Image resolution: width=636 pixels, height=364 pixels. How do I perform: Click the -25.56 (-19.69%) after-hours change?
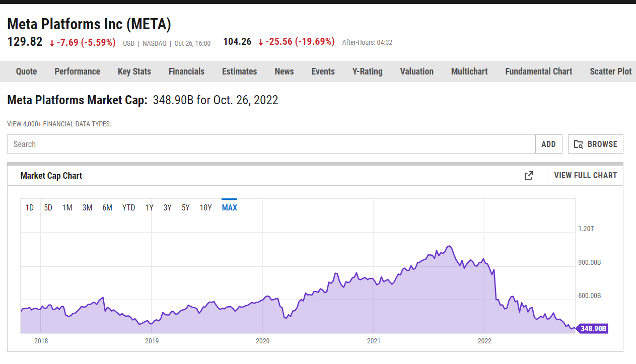tap(296, 42)
